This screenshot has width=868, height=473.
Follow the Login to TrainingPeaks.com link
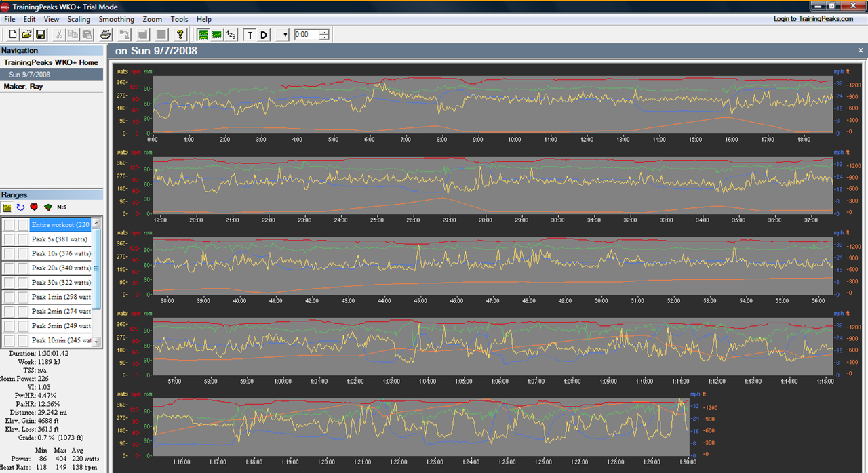(814, 19)
